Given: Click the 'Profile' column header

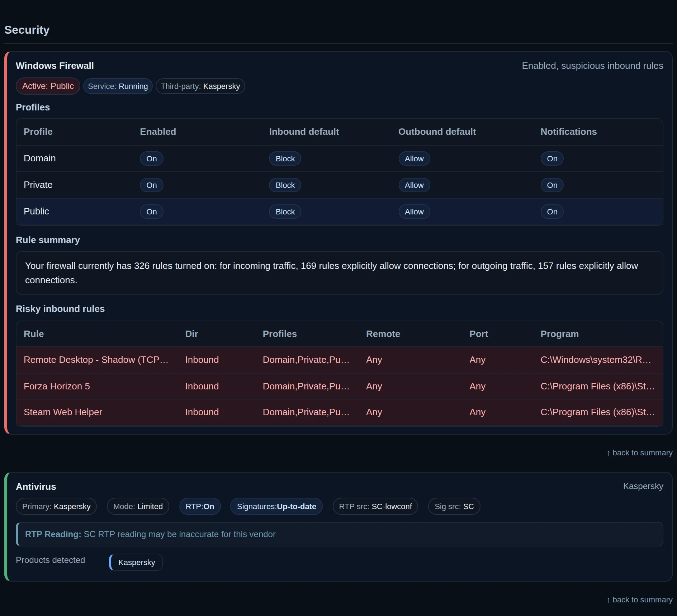Looking at the screenshot, I should [x=38, y=132].
